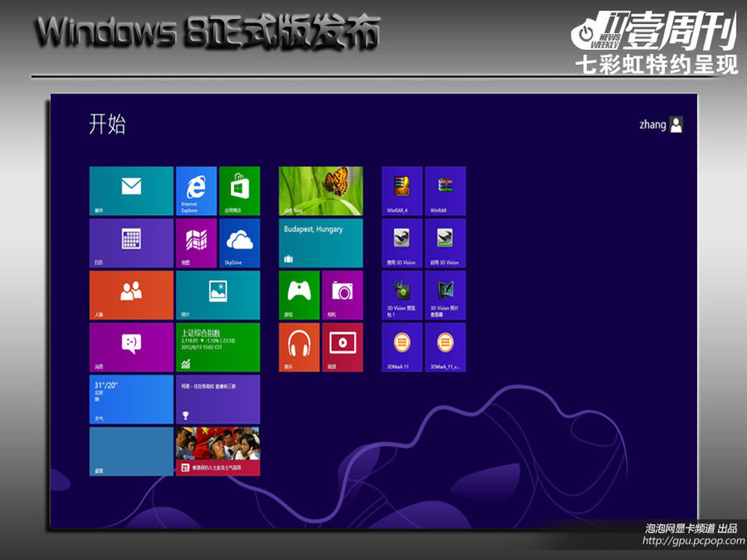Viewport: 747px width, 560px height.
Task: Open the Maps tile
Action: tap(196, 243)
